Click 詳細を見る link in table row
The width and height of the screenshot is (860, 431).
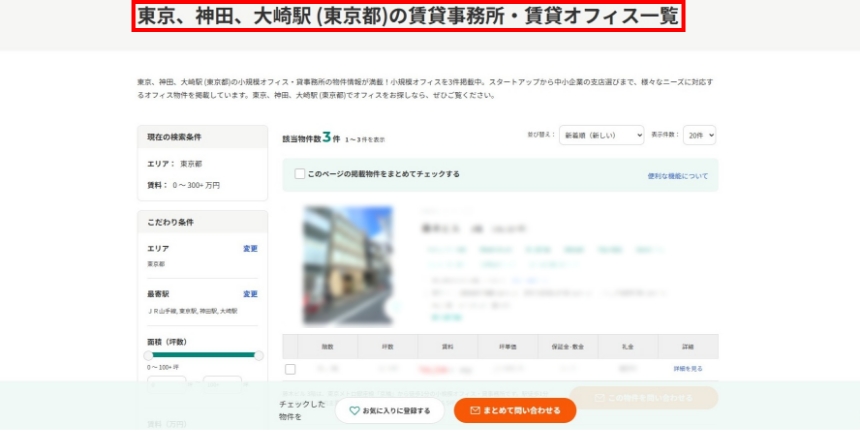tap(688, 369)
